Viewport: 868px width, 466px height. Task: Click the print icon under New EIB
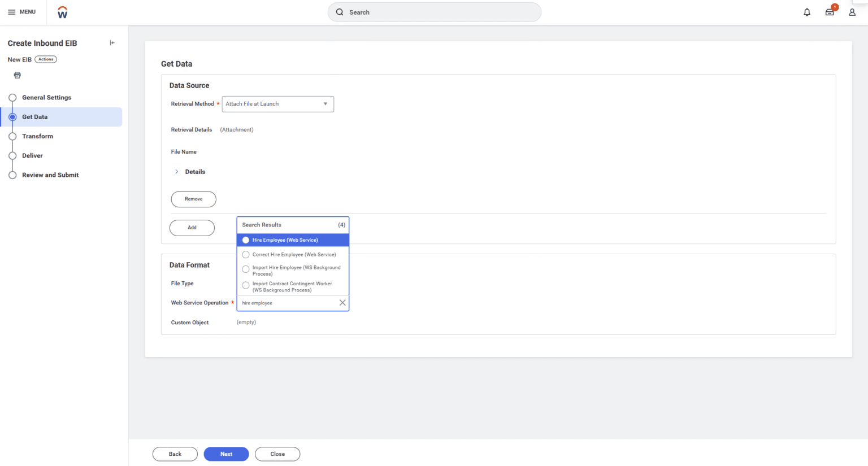(x=17, y=75)
